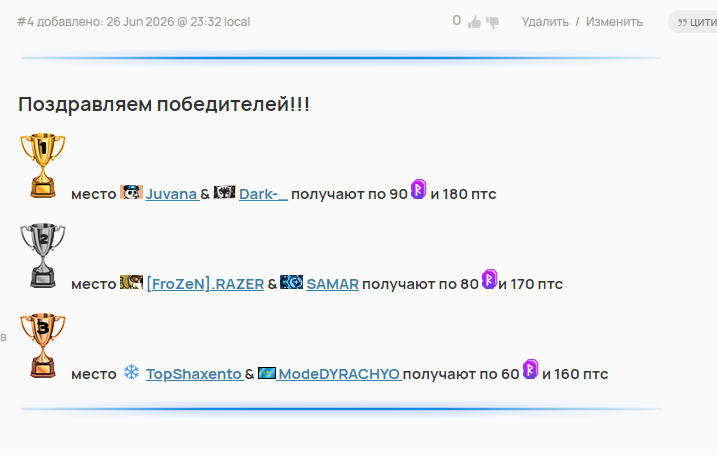Click the text 'и 160 птс'

tap(575, 374)
